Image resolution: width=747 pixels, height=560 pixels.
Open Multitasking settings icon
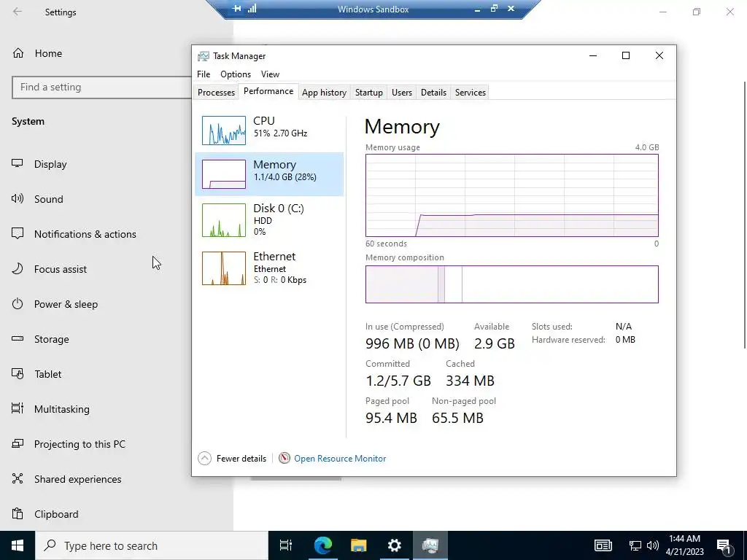tap(18, 408)
